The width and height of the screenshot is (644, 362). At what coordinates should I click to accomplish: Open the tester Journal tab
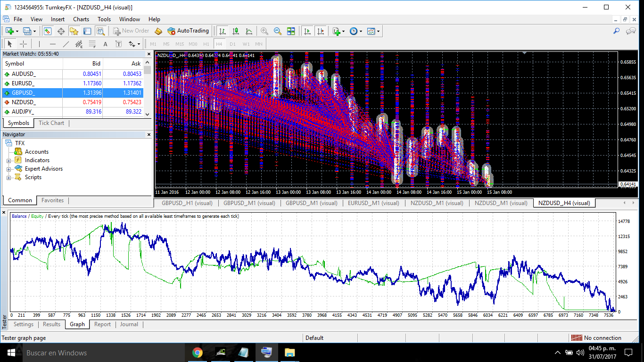(129, 324)
